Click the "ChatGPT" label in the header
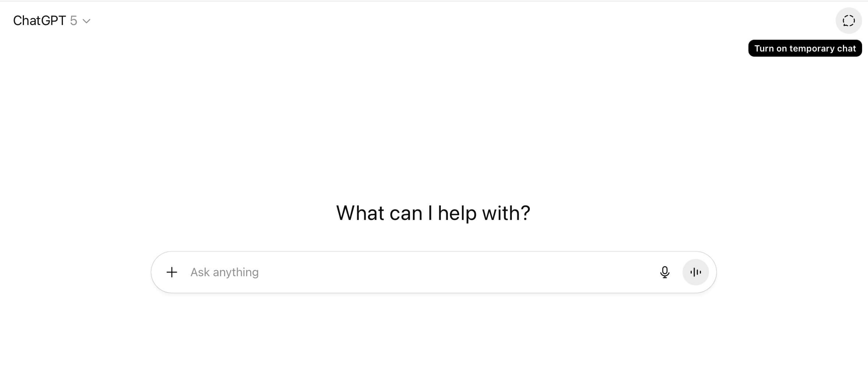 pos(39,21)
